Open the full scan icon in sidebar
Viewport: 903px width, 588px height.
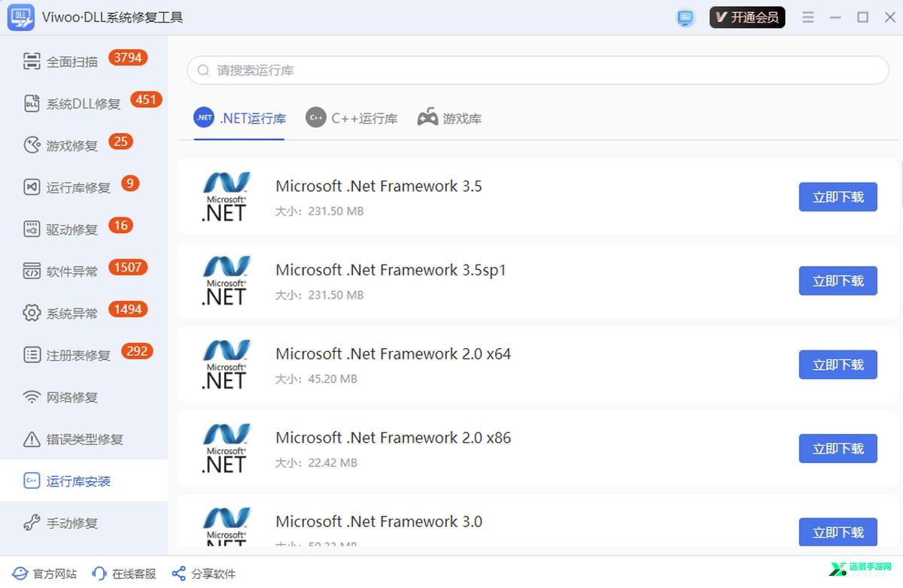pyautogui.click(x=32, y=62)
